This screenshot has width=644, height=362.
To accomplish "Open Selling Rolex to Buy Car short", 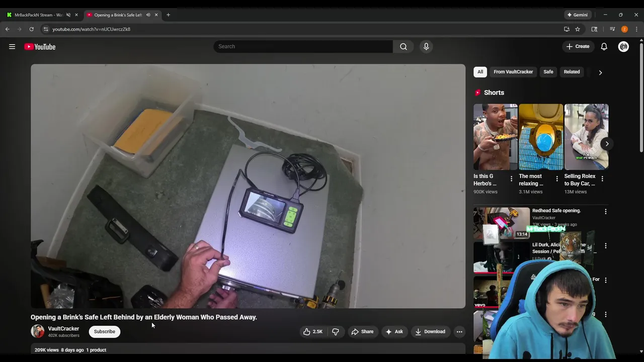I will coord(586,137).
